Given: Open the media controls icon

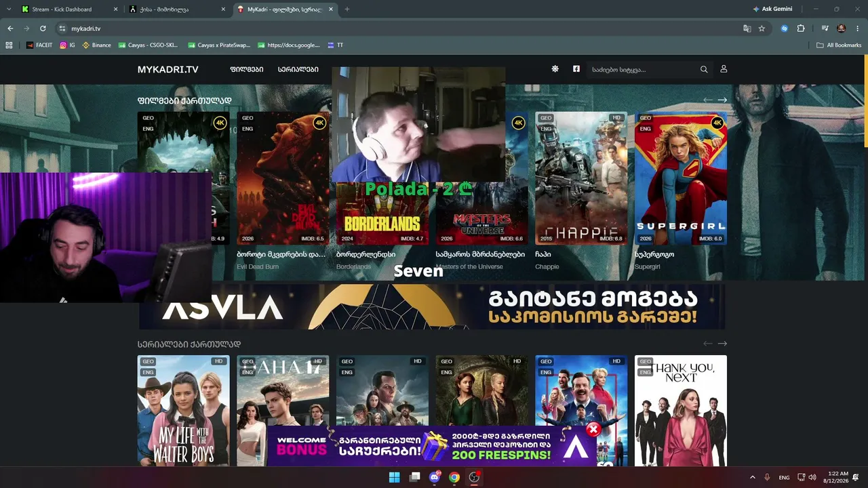Looking at the screenshot, I should [825, 28].
